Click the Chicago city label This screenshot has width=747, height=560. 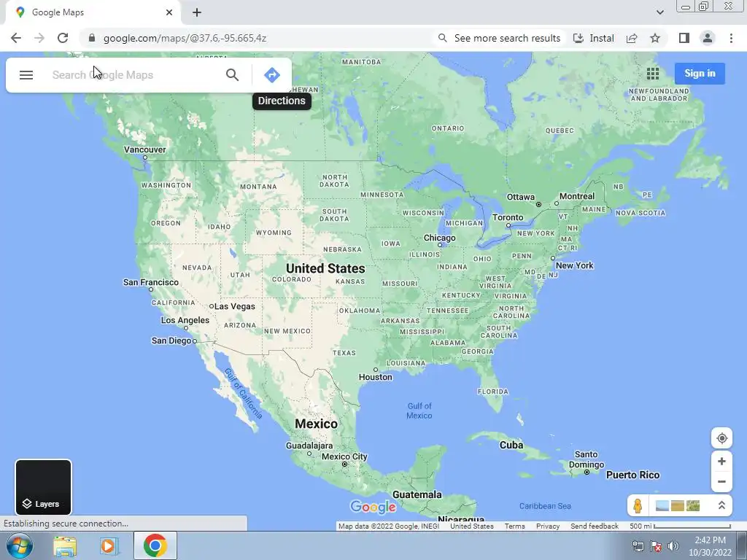click(440, 238)
